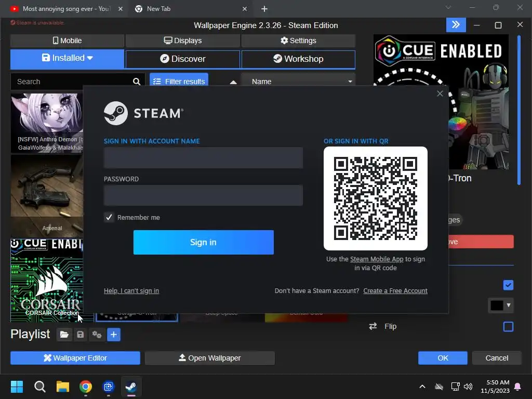Click the partially hidden red button
532x399 pixels.
click(481, 242)
